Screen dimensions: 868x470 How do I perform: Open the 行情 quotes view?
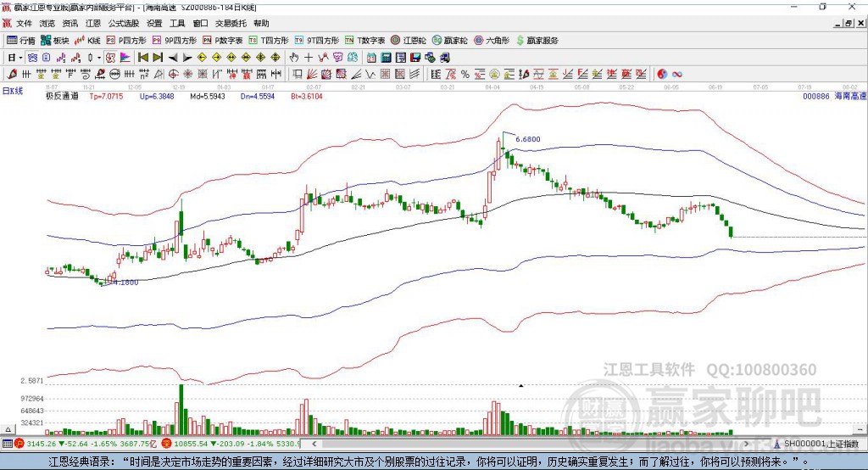[21, 41]
